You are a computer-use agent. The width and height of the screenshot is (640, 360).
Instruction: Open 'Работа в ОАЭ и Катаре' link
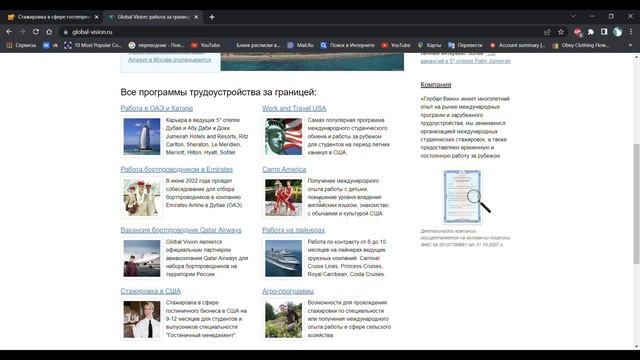point(157,108)
